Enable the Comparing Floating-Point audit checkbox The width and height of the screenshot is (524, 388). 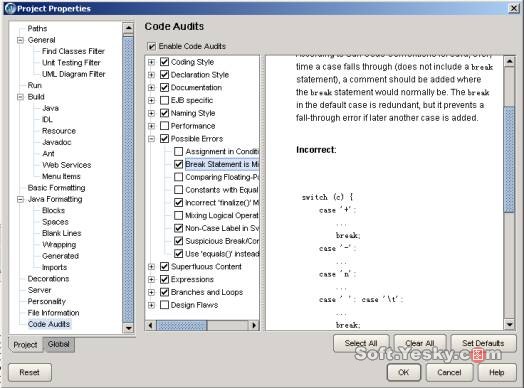(179, 177)
